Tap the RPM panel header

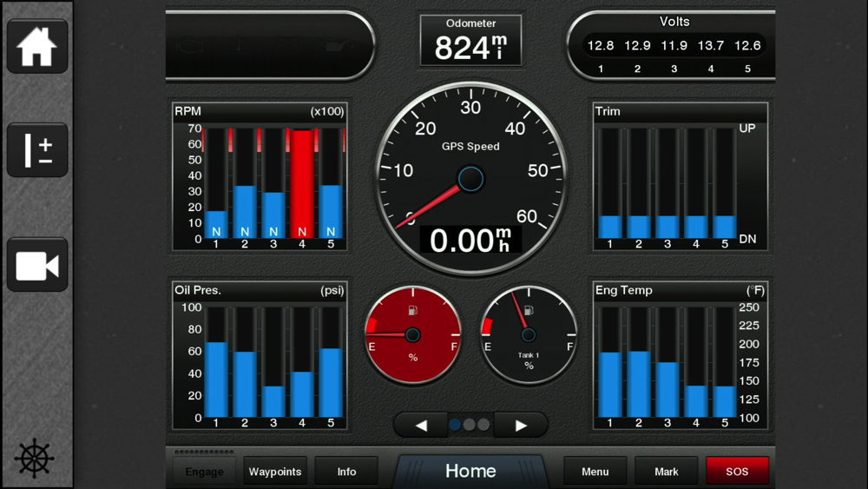tap(260, 111)
